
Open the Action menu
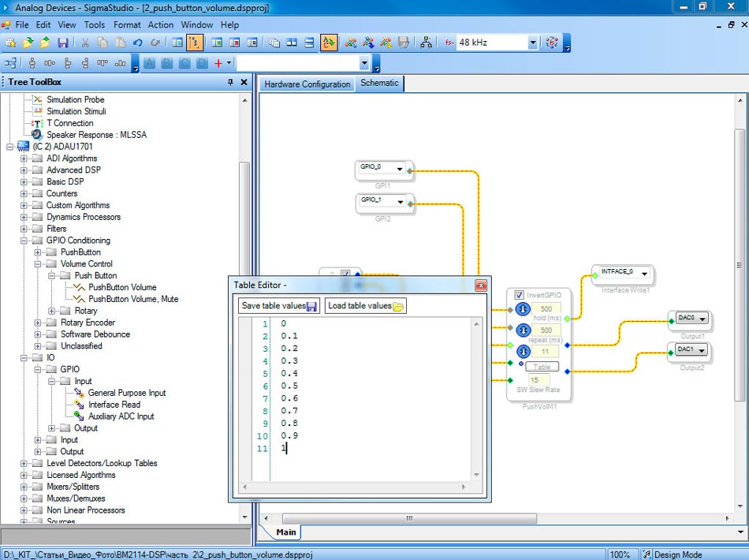161,25
